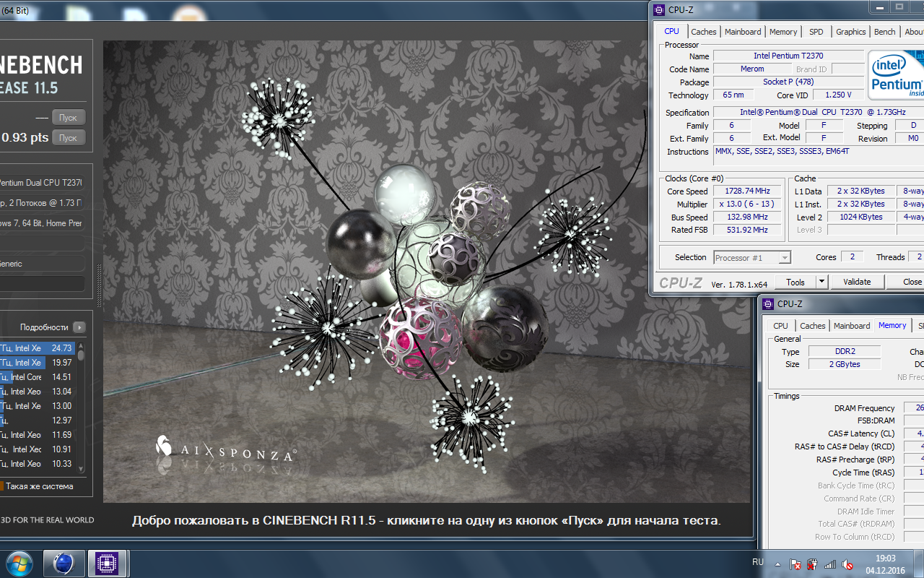Click the Core VID value 1.250 V
924x578 pixels.
[x=838, y=95]
